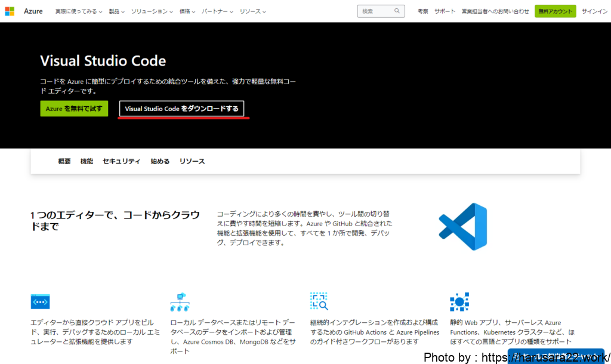Screen dimensions: 611x364
Task: Select the セキュリティ section tab
Action: [121, 161]
